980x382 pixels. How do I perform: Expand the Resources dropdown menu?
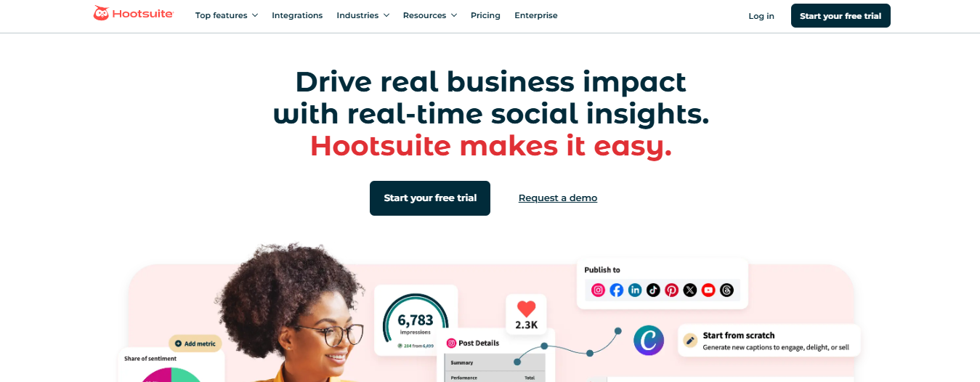pos(430,15)
